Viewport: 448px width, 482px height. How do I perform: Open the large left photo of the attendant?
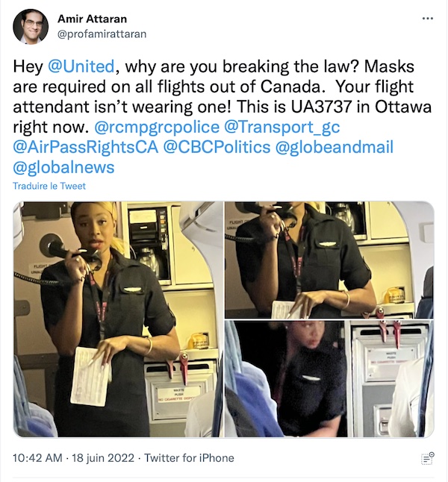[x=118, y=319]
